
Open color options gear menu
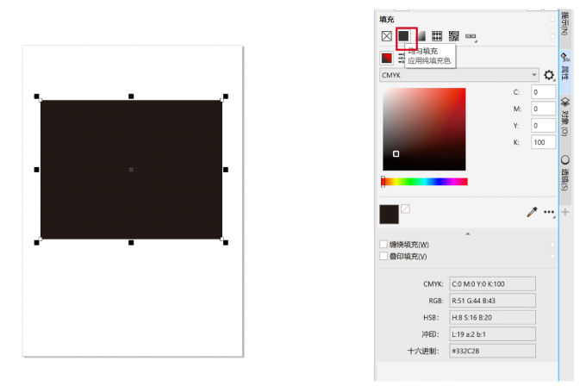point(549,75)
